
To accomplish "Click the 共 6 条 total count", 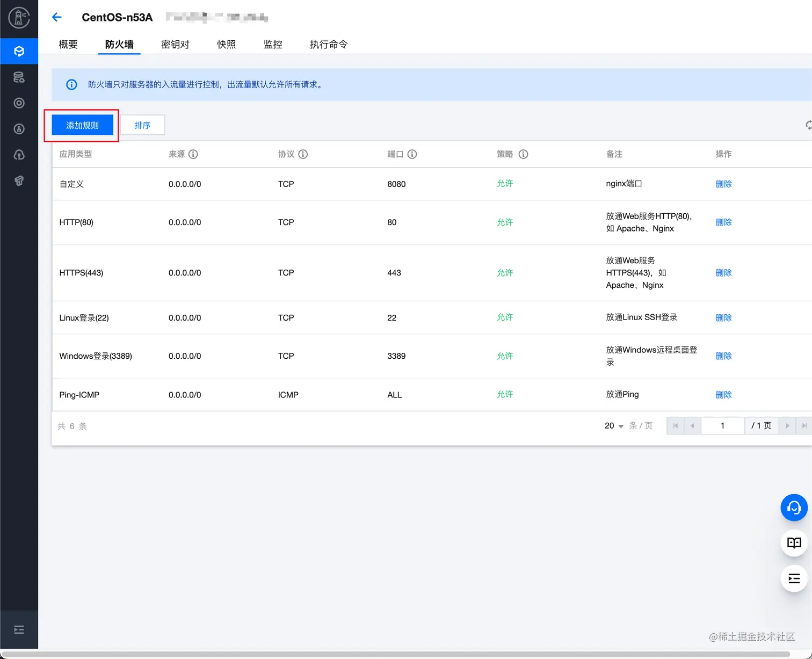I will (72, 426).
